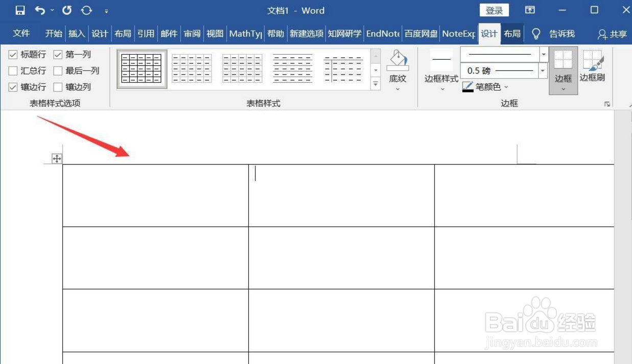This screenshot has height=364, width=632.
Task: Select the first grid table style thumbnail
Action: (x=142, y=69)
